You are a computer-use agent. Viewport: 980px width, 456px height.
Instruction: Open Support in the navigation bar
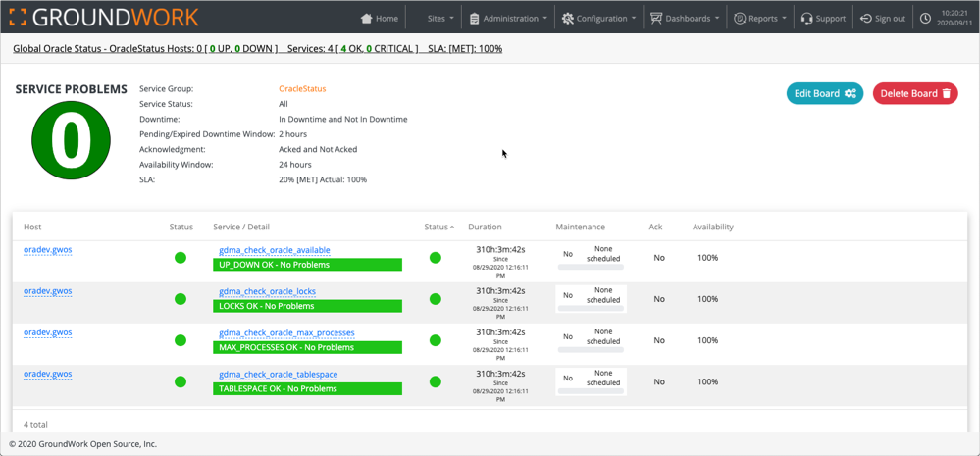pyautogui.click(x=824, y=18)
